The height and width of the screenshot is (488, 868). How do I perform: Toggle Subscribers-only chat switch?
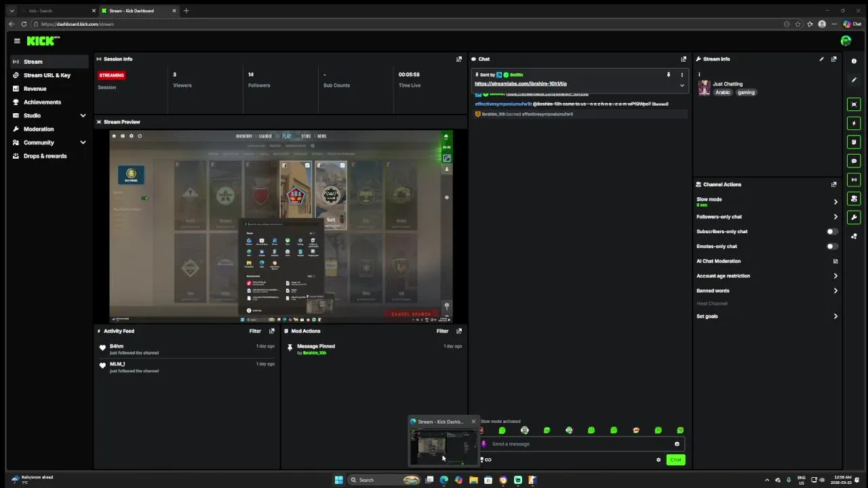click(832, 232)
